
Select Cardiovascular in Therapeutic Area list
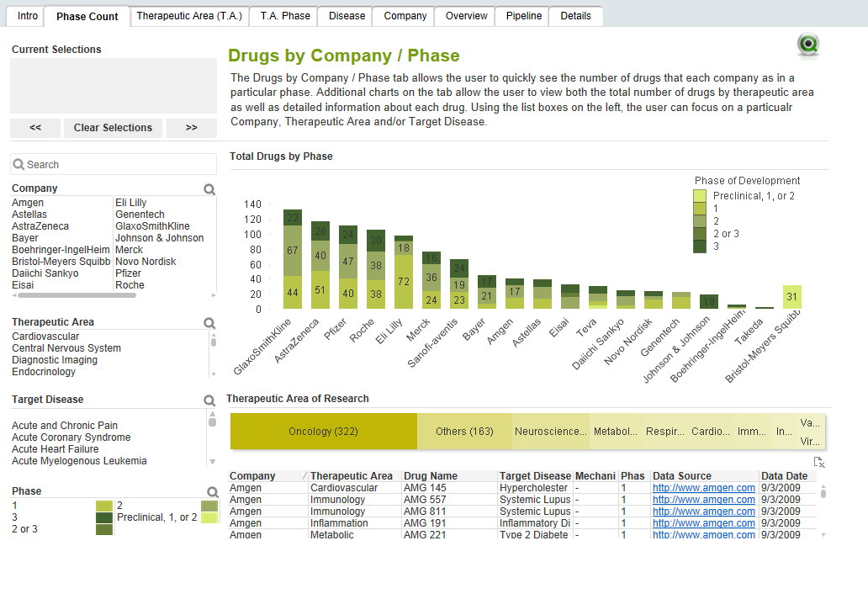[45, 337]
